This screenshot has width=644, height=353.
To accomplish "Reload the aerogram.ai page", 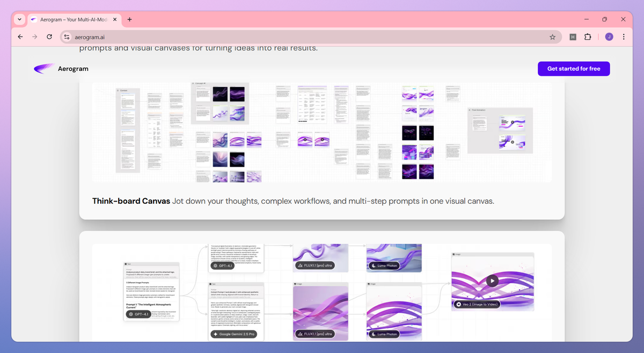I will click(49, 37).
